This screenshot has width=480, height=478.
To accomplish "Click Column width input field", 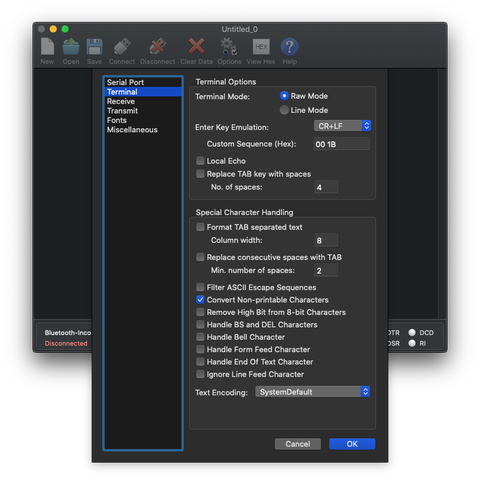I will [326, 240].
